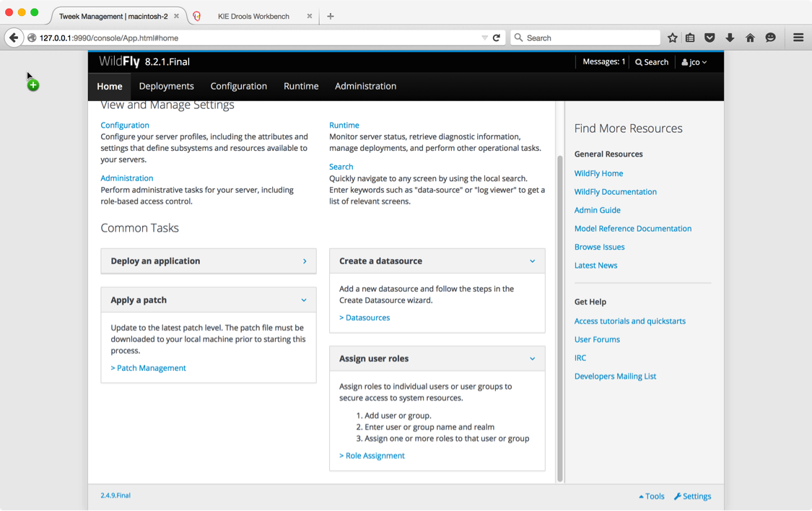Screen dimensions: 812x511
Task: Select the Home navigation tab
Action: tap(109, 87)
